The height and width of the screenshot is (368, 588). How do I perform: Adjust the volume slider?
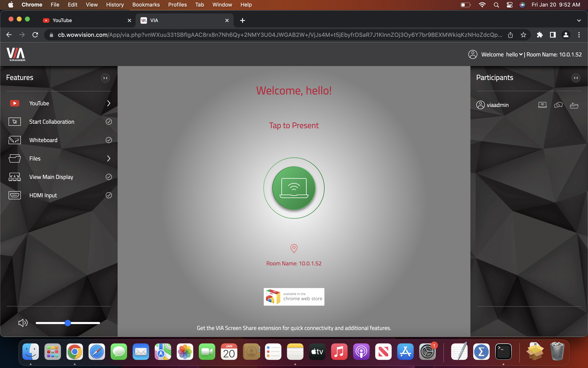pyautogui.click(x=68, y=323)
